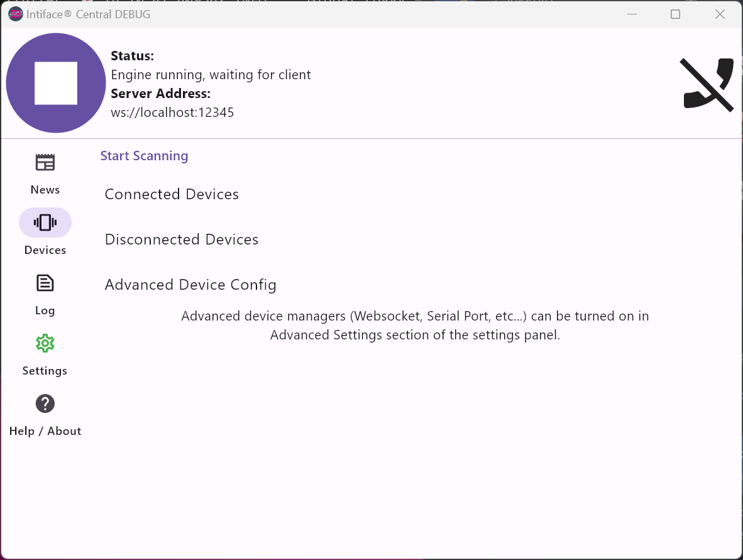Minimize the Intiface Central window
Image resolution: width=743 pixels, height=560 pixels.
(x=632, y=14)
